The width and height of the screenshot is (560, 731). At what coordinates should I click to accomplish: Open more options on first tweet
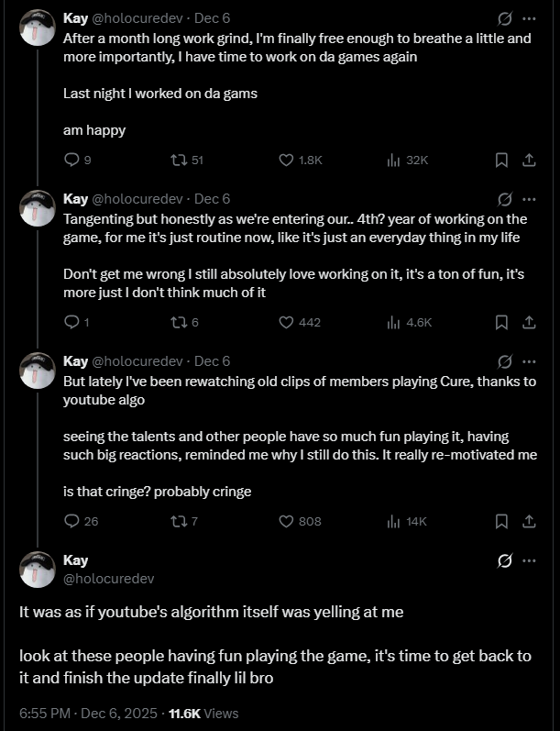point(530,18)
